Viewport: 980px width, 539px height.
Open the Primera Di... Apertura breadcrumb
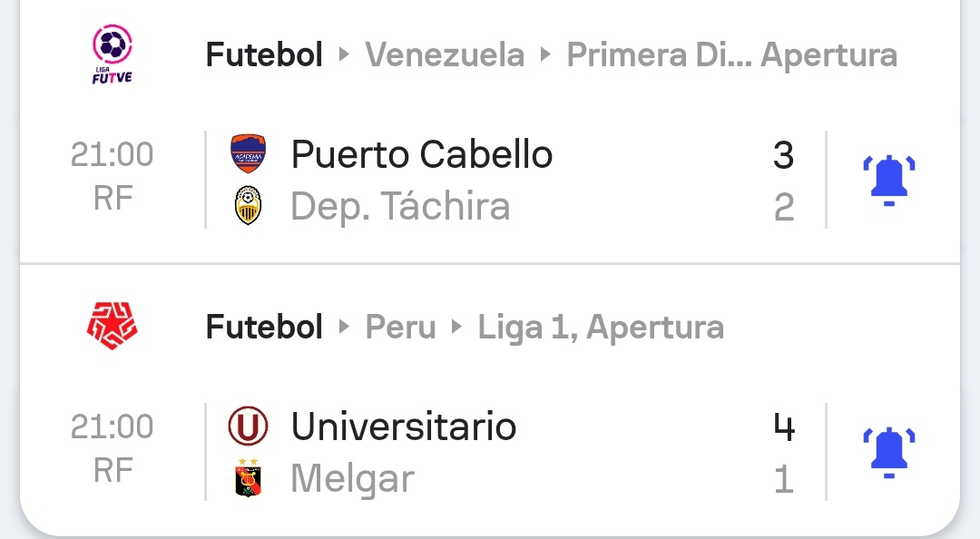tap(731, 55)
